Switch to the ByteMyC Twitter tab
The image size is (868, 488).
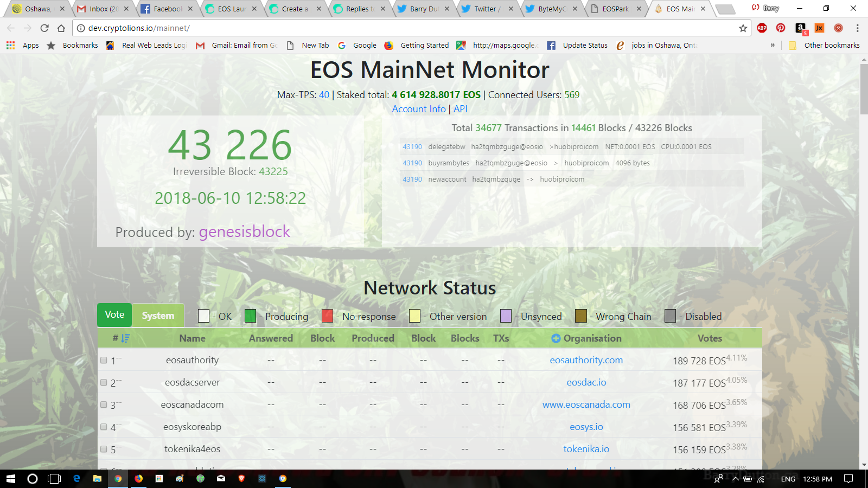coord(552,9)
